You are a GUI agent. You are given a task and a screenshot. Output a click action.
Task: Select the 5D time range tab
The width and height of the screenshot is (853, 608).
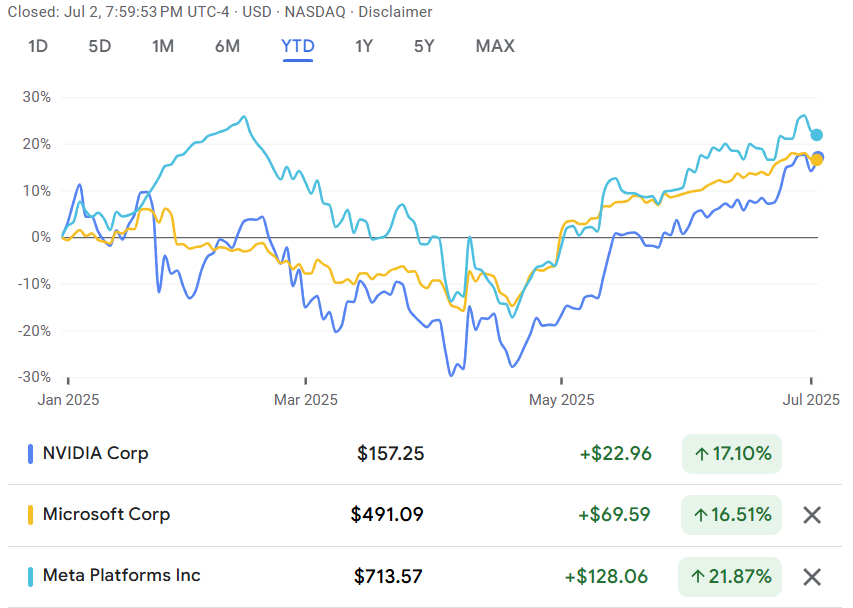[x=100, y=46]
